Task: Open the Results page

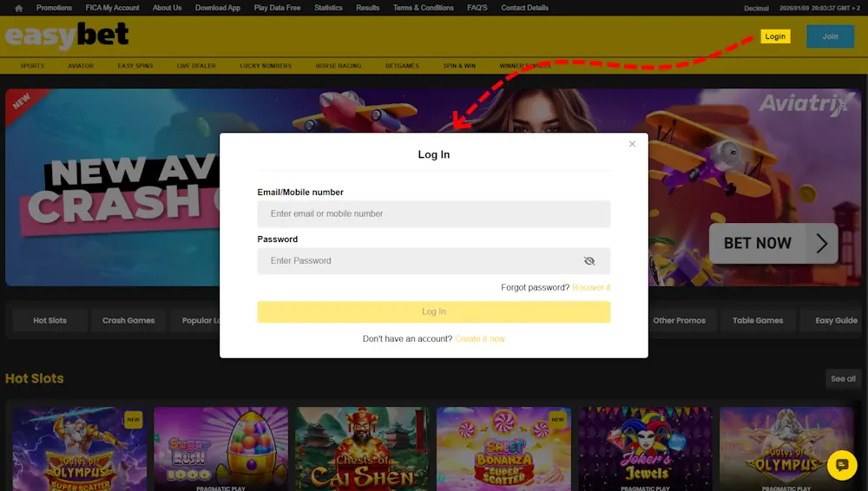Action: [367, 8]
